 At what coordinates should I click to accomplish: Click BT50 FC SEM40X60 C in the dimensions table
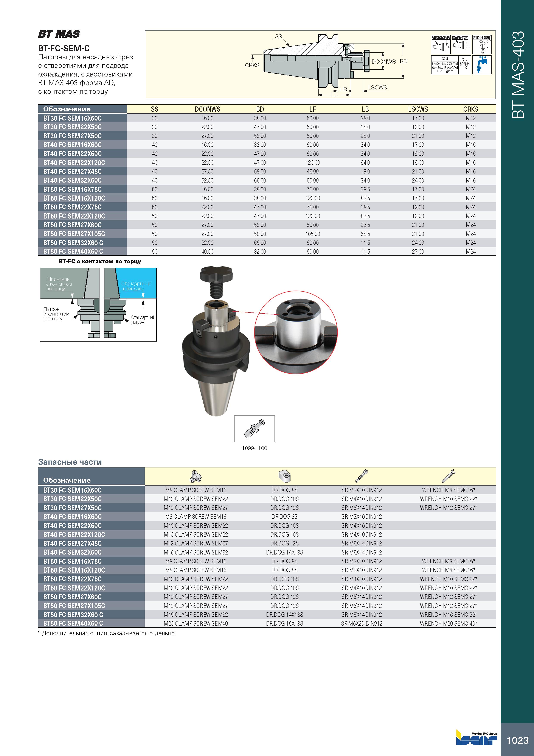click(73, 251)
